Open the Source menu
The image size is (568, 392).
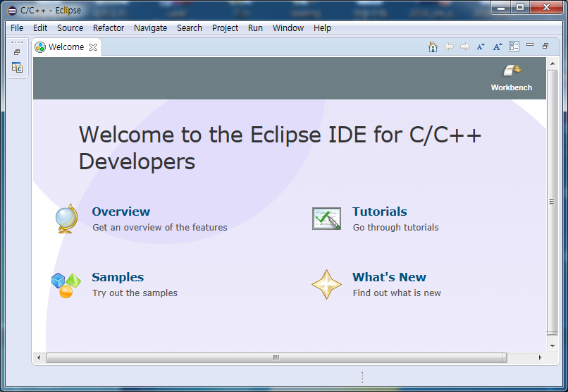[70, 28]
